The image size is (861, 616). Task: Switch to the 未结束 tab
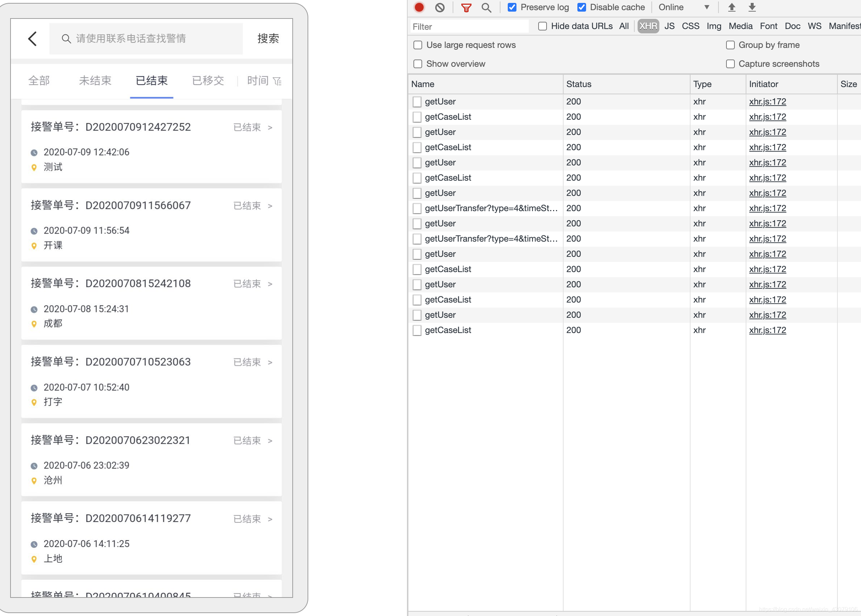(95, 81)
